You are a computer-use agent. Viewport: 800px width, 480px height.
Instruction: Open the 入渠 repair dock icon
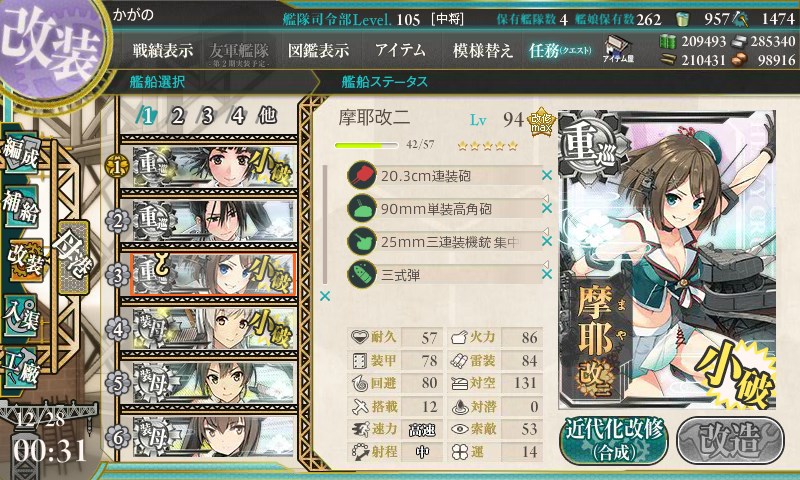(21, 315)
